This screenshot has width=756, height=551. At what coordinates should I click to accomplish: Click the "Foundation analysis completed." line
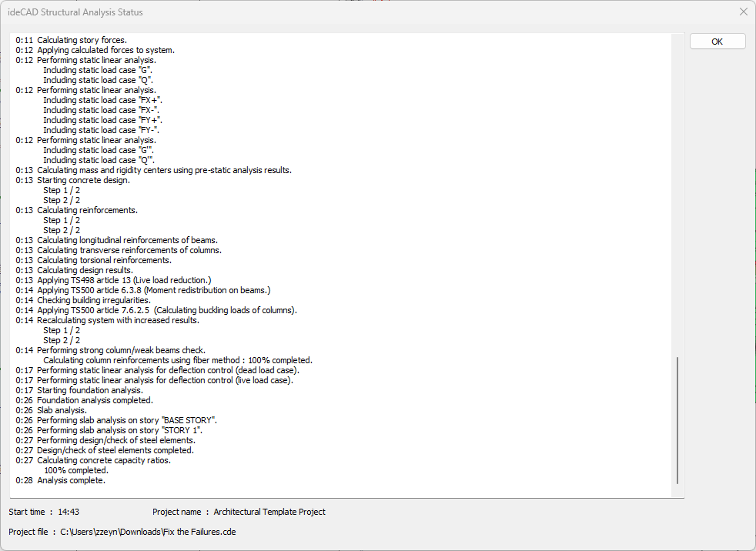point(95,400)
